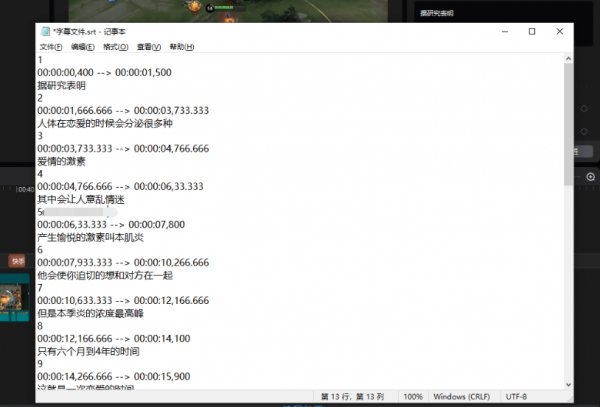
Task: Click the Notepad app icon in title bar
Action: pos(44,32)
